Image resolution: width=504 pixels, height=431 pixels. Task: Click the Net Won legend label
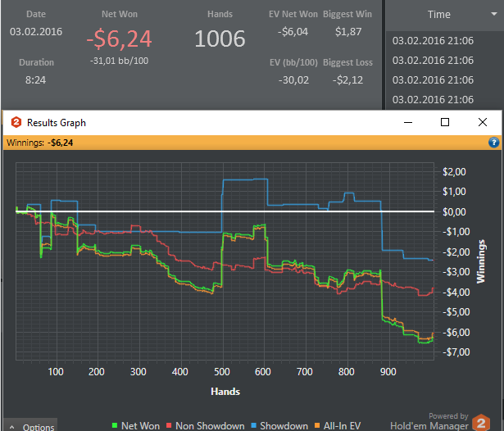140,426
